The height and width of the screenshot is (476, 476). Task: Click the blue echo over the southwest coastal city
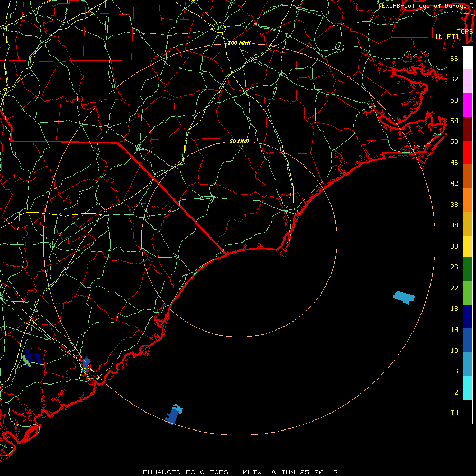(x=86, y=364)
